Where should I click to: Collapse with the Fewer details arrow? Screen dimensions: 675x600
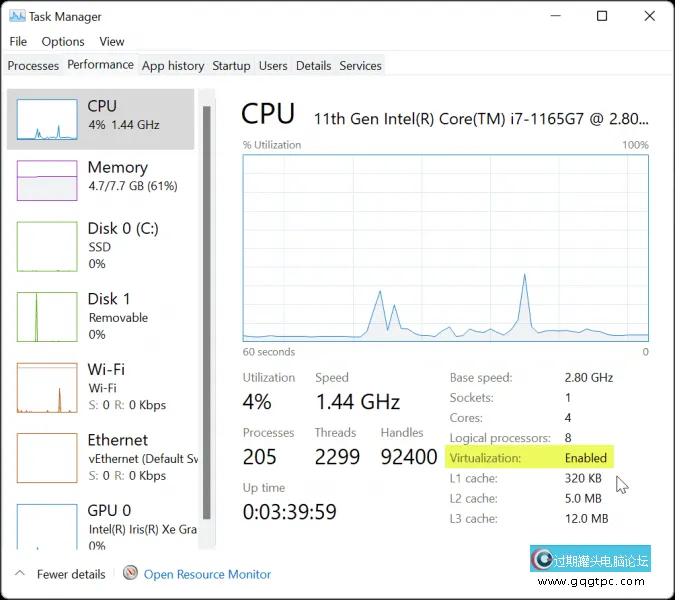(19, 574)
